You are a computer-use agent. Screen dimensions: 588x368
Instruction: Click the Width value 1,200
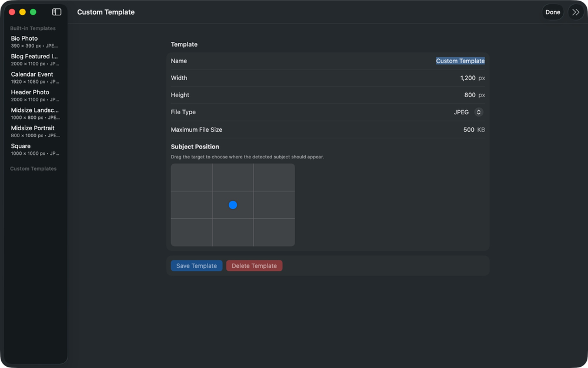pos(467,78)
